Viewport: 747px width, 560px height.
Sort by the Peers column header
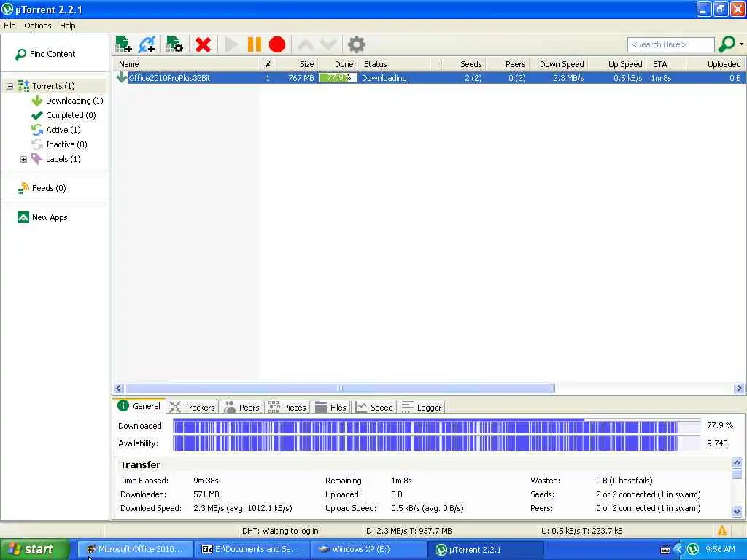[x=507, y=64]
